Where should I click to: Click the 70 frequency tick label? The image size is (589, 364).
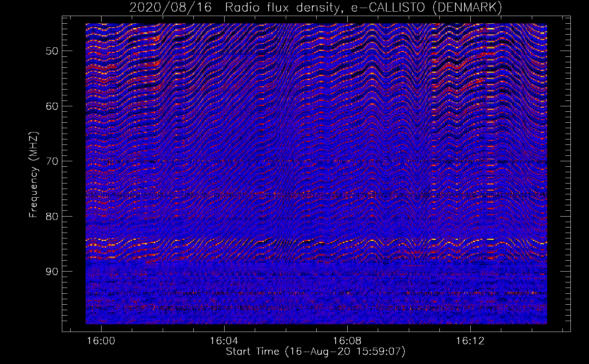[x=52, y=161]
